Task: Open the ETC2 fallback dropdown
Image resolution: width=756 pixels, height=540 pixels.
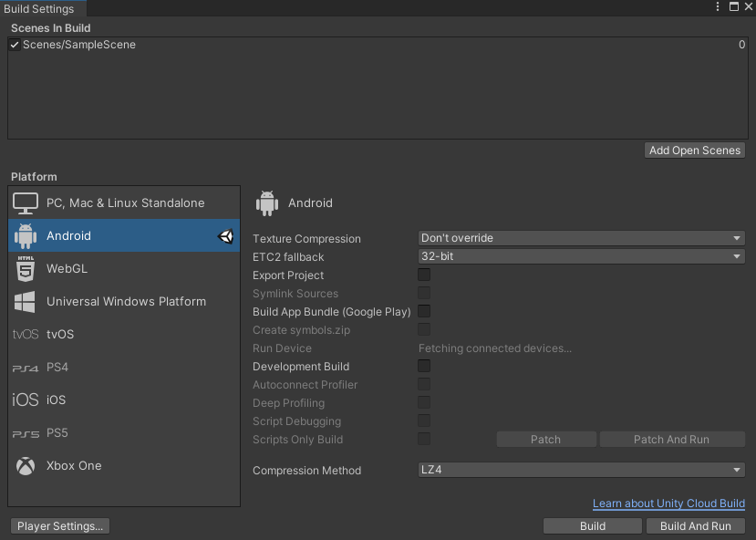Action: coord(581,256)
